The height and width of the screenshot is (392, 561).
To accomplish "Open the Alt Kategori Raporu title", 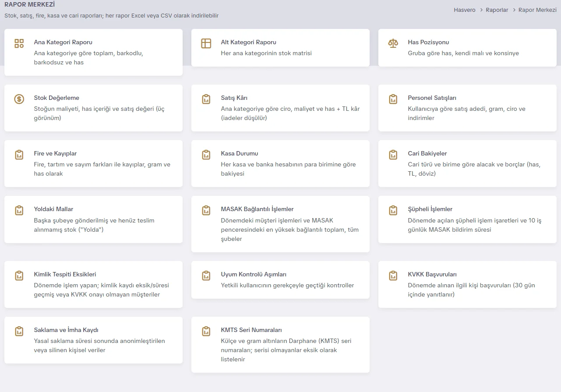I will 248,42.
